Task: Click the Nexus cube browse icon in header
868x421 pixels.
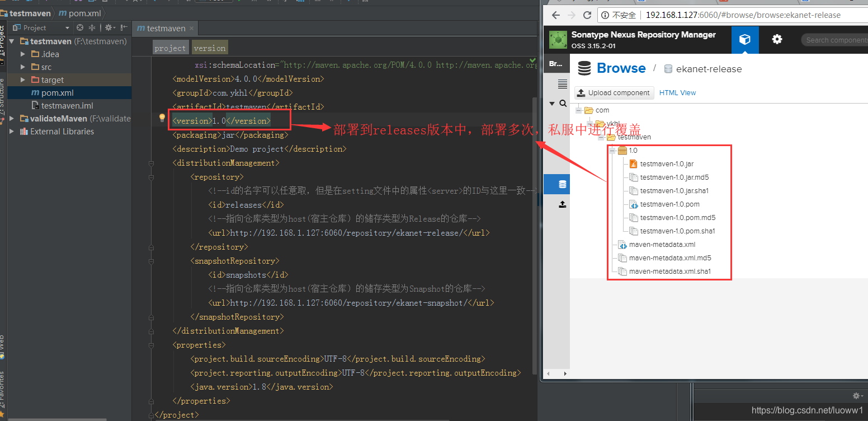Action: coord(744,40)
